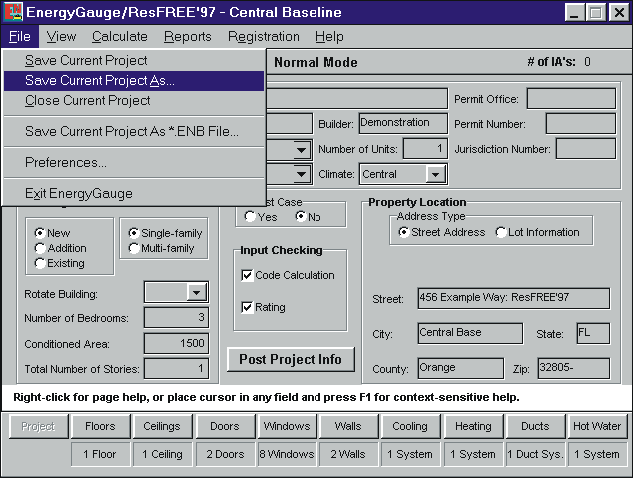This screenshot has height=478, width=633.
Task: Click the Number of Units field
Action: (425, 149)
